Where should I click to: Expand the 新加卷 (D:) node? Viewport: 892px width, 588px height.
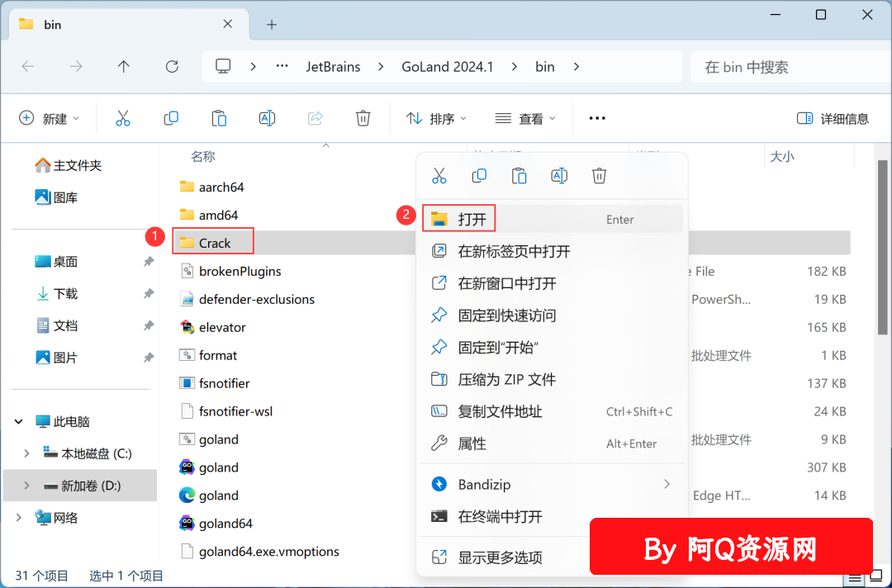[26, 485]
